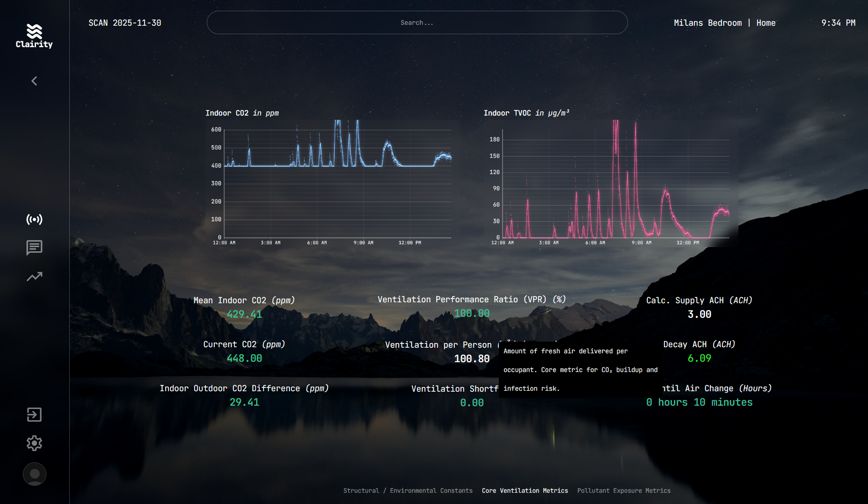Switch to Structural / Environmental Constants tab
The image size is (868, 504).
pyautogui.click(x=408, y=490)
